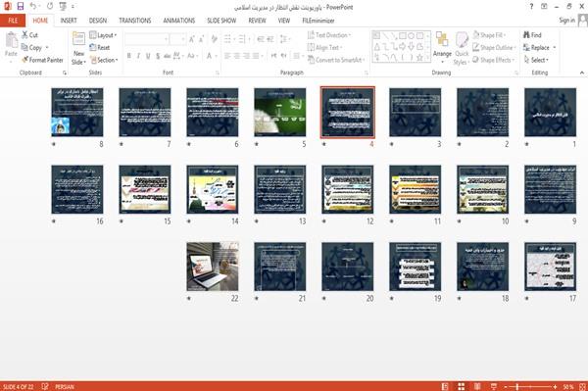Click the Redo/Repeat icon in title bar
Screen dimensions: 588x391
[50, 7]
